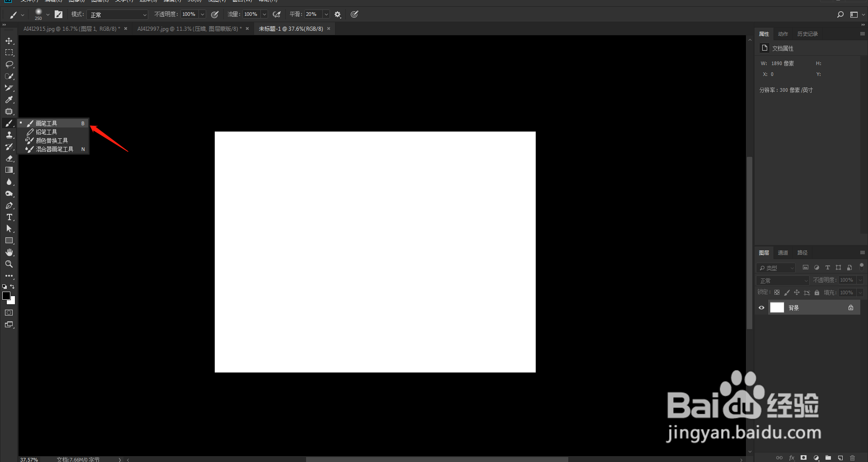The height and width of the screenshot is (462, 868).
Task: Toggle visibility of 背景 layer
Action: pyautogui.click(x=762, y=308)
